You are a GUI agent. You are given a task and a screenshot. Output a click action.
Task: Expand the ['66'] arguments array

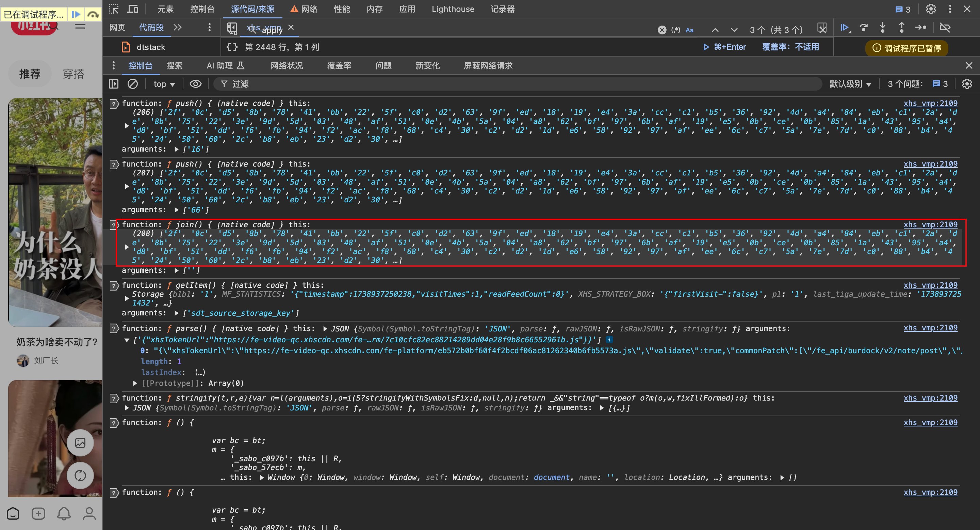[x=177, y=210]
